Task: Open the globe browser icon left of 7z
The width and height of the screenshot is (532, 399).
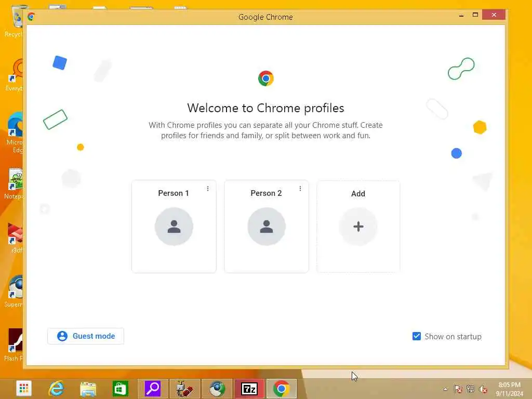Action: click(217, 389)
